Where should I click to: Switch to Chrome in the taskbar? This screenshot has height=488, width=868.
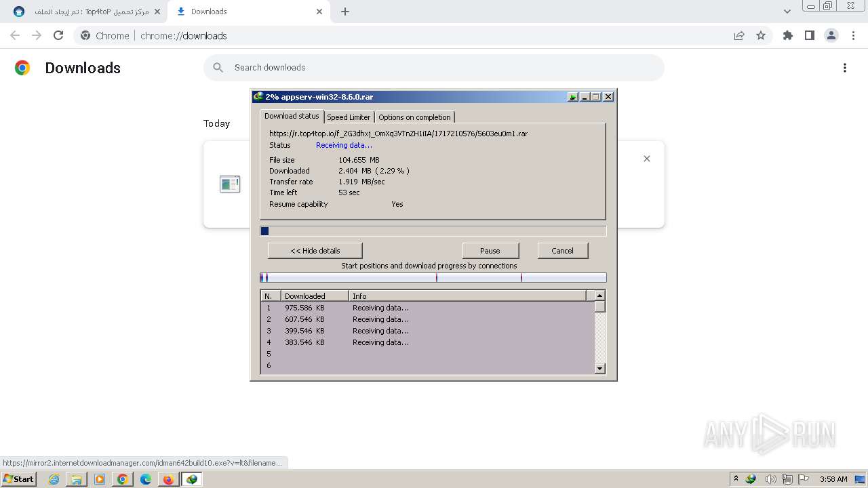(x=123, y=479)
